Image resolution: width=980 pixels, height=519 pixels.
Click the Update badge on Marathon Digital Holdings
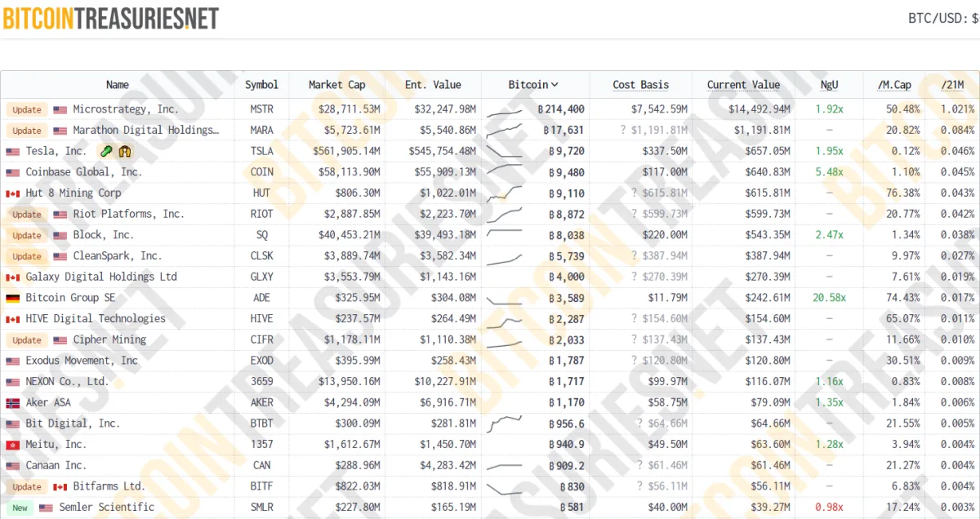pyautogui.click(x=27, y=131)
